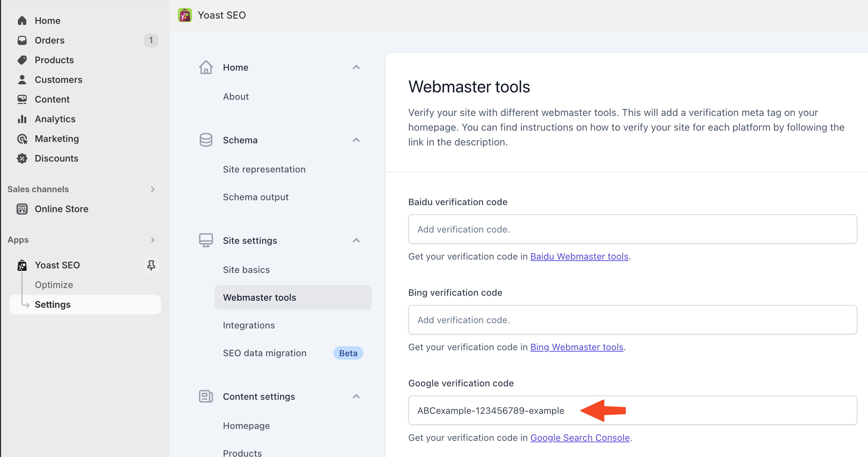Click the Discounts badge icon
This screenshot has height=457, width=868.
tap(22, 158)
